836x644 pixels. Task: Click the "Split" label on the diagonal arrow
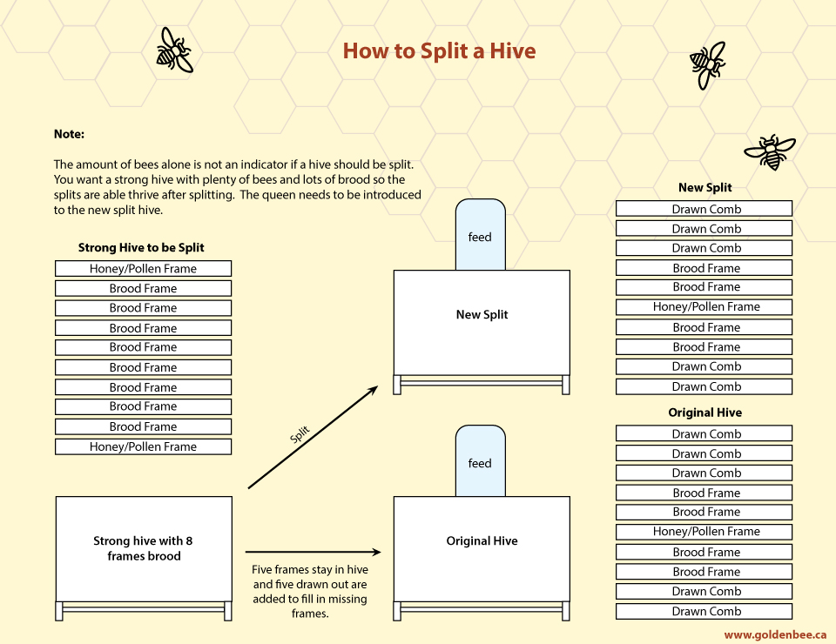(x=300, y=434)
